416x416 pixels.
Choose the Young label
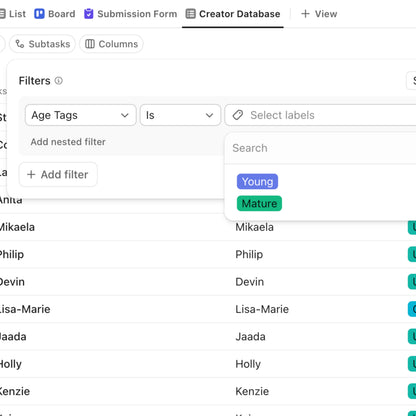pos(257,182)
